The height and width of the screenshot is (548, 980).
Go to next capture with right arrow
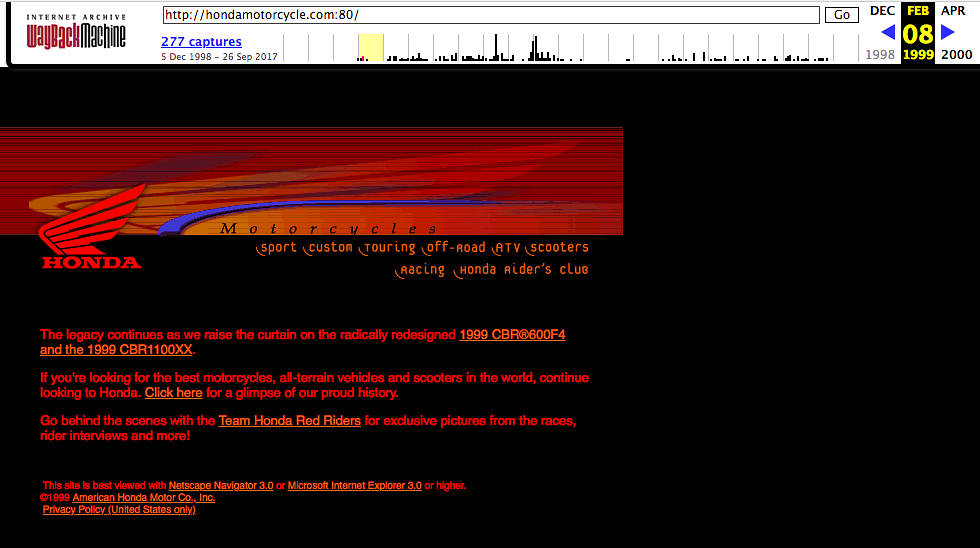[948, 32]
